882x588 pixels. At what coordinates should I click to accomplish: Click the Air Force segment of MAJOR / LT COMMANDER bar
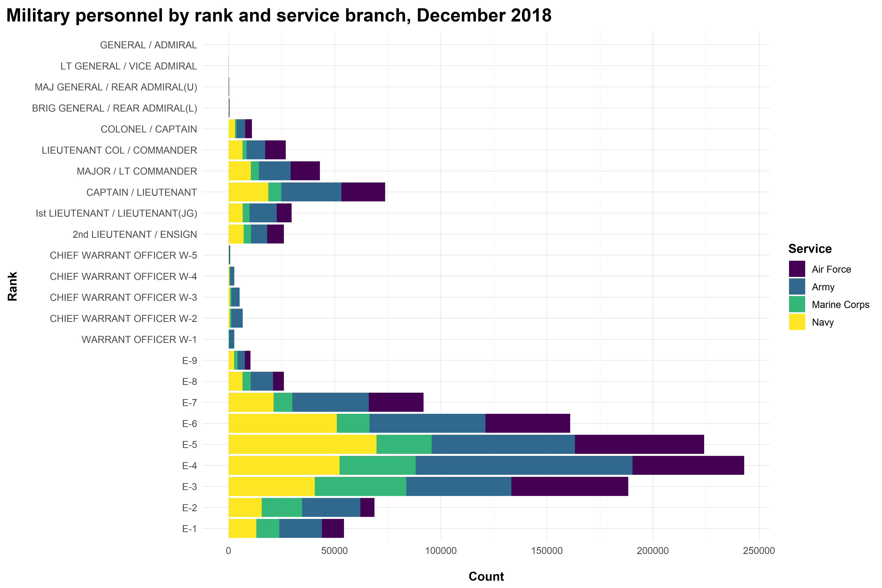pos(305,171)
